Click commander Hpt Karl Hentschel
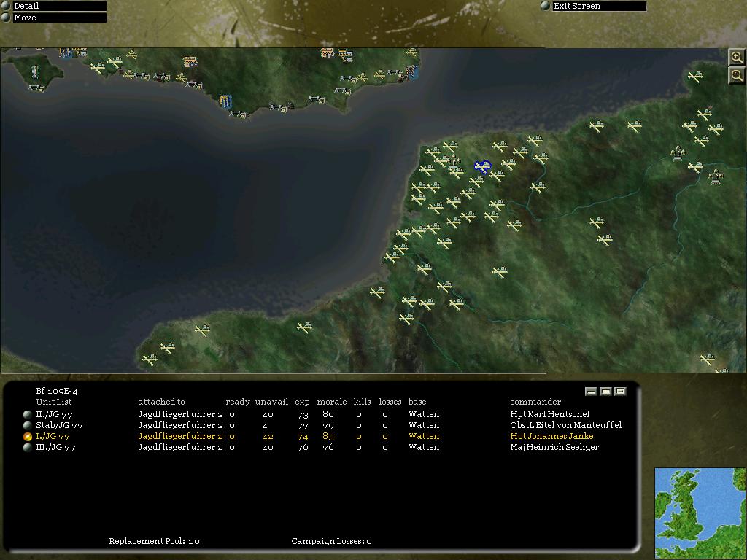The image size is (747, 560). (x=550, y=414)
